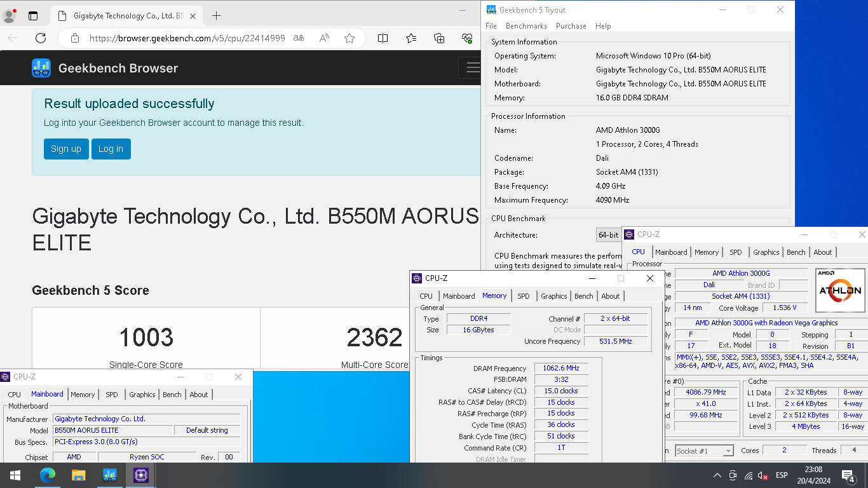
Task: Open the tab actions menu in Edge
Action: (33, 16)
